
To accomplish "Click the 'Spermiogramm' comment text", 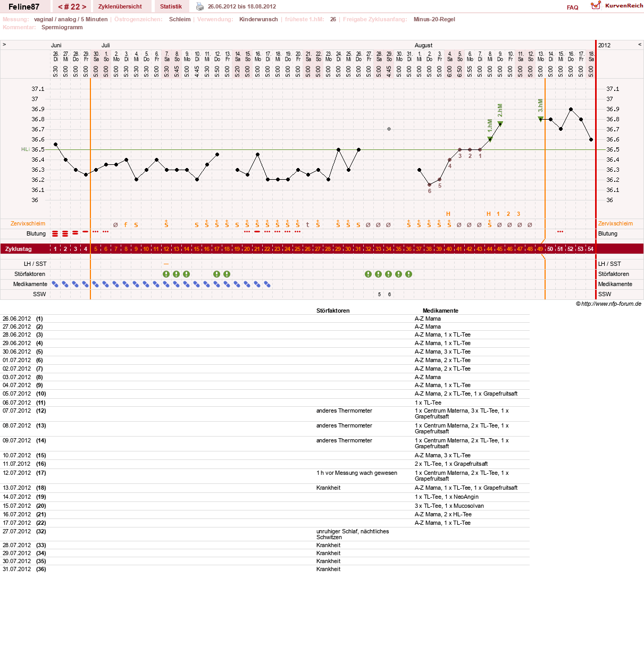I will 62,28.
